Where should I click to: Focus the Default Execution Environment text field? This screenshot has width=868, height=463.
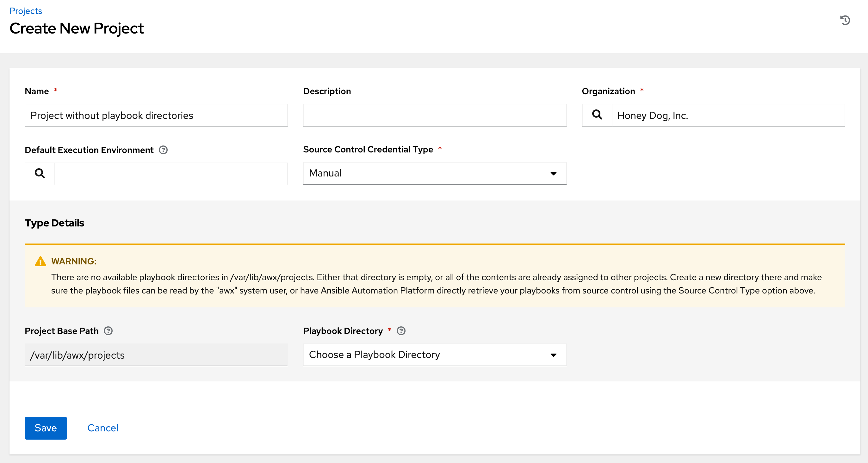click(x=171, y=174)
